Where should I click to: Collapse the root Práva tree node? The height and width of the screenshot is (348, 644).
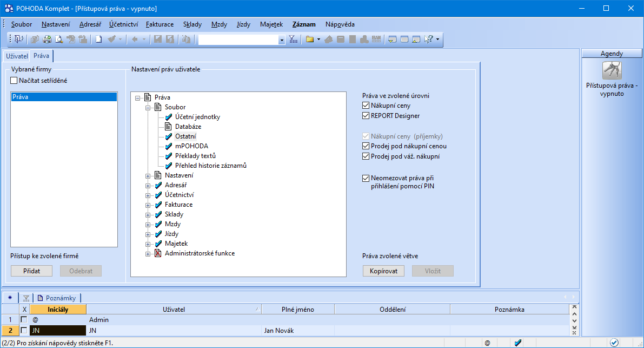click(137, 98)
